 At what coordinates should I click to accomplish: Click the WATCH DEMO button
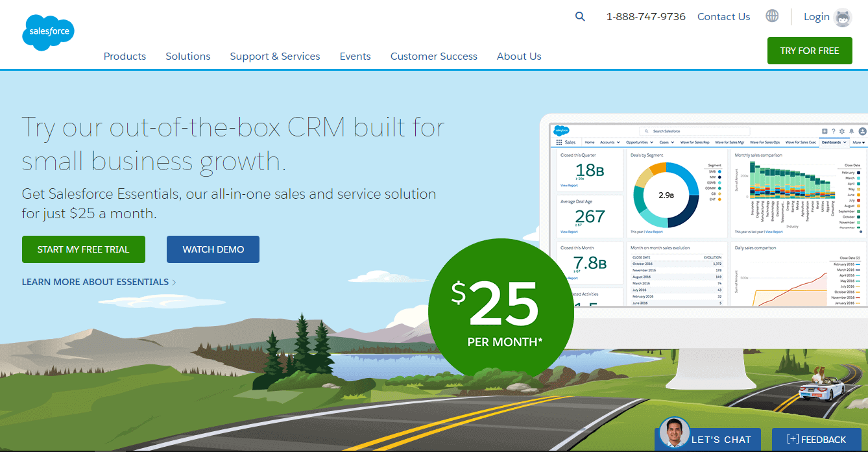coord(213,249)
